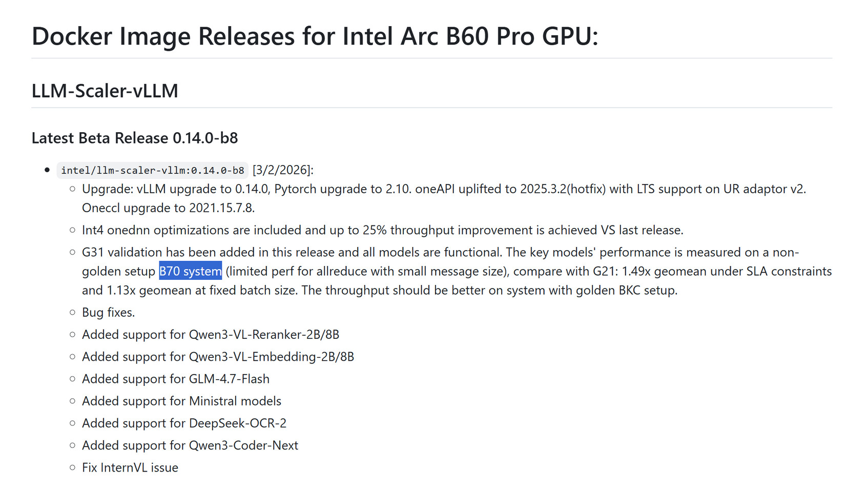Click the "Bug fixes." list item

(x=108, y=312)
